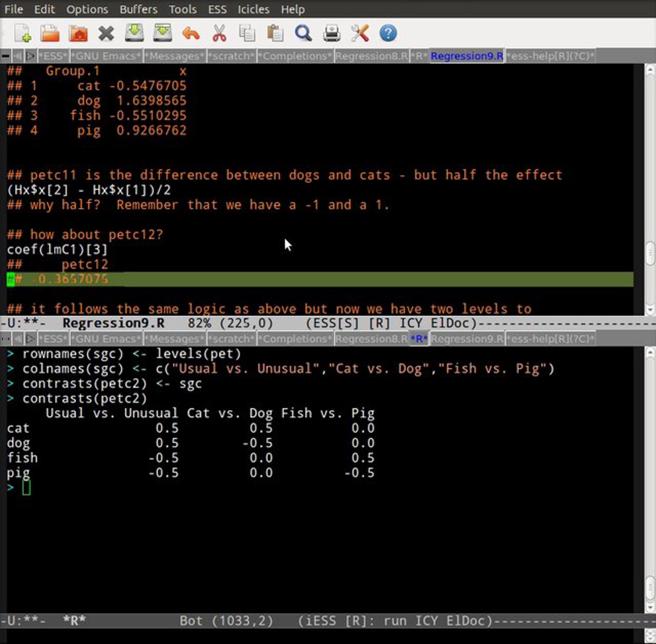The width and height of the screenshot is (656, 644).
Task: Click the orange Undo arrow icon
Action: coord(191,33)
